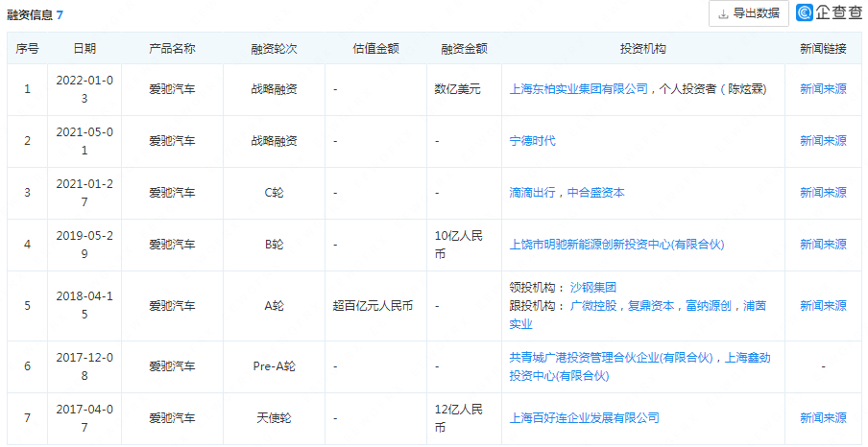The height and width of the screenshot is (447, 868).
Task: Click the 估值金额 column header
Action: click(x=375, y=49)
